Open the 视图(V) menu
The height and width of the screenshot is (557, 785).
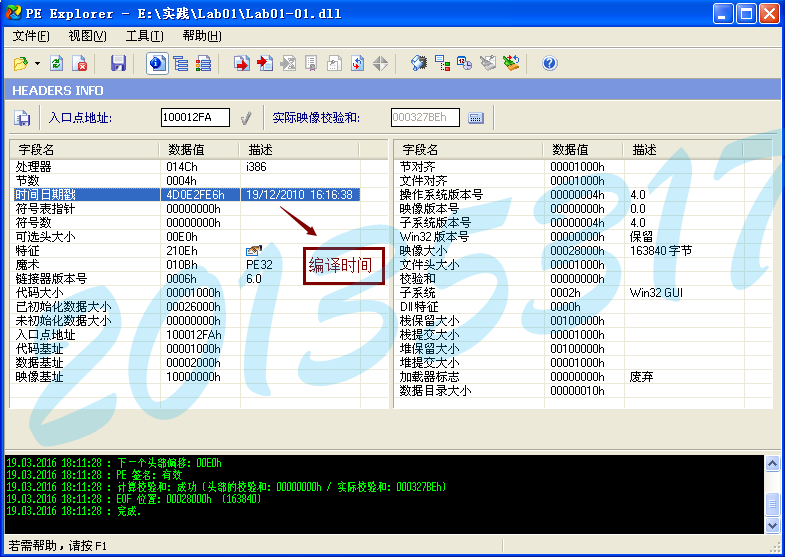88,36
